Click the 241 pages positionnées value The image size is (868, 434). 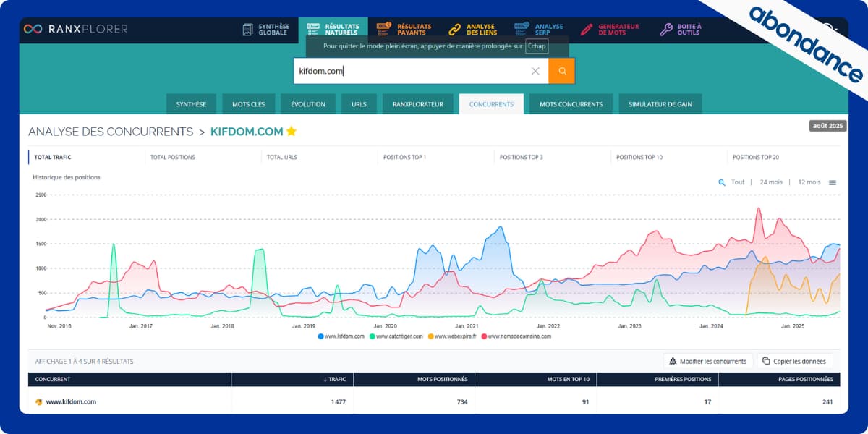click(x=827, y=401)
